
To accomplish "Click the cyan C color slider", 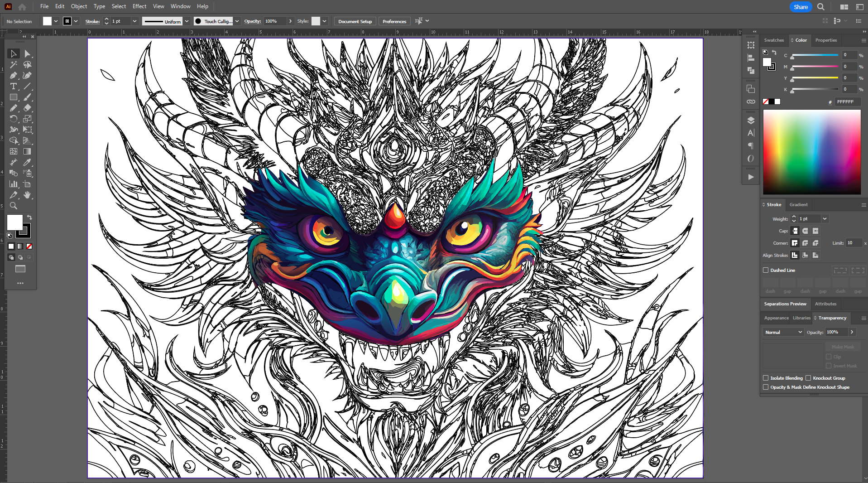I will tap(815, 55).
